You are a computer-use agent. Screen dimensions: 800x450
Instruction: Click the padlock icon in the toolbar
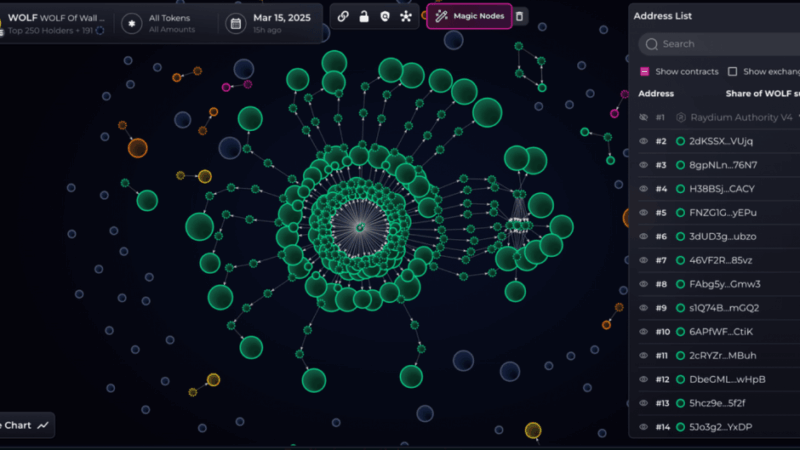364,16
